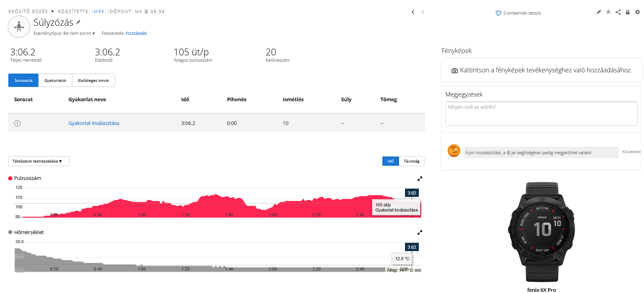Screen dimensions: 644x293
Task: Click the Tömeg column header
Action: click(x=389, y=100)
